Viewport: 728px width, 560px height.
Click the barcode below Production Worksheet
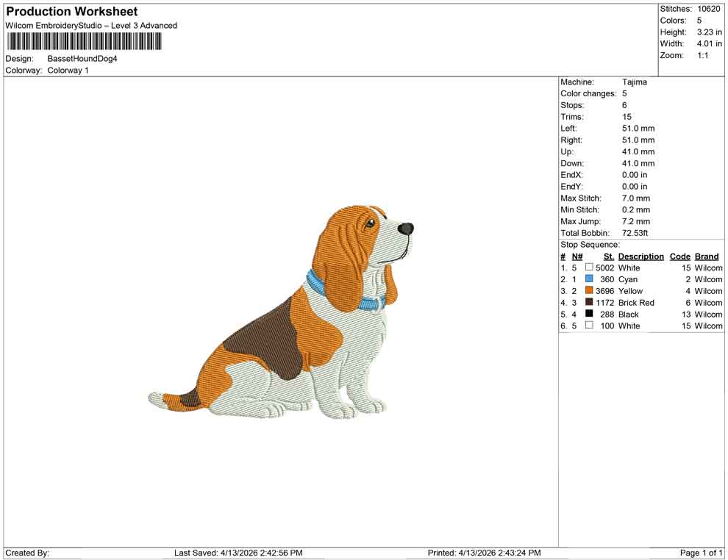click(83, 42)
